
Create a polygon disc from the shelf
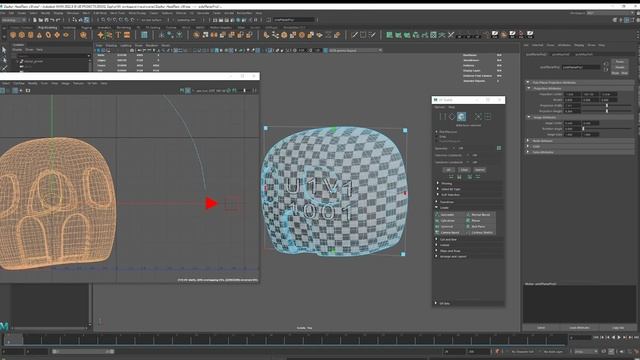coord(66,35)
